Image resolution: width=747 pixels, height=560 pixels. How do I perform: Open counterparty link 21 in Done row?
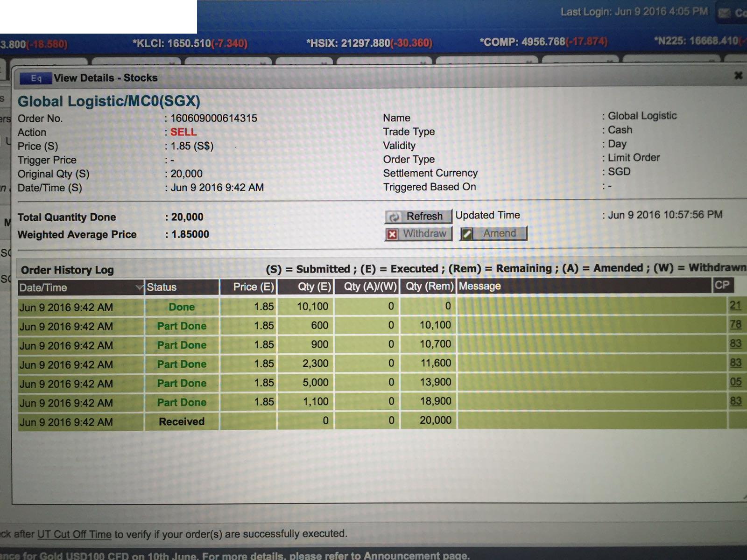click(x=735, y=305)
